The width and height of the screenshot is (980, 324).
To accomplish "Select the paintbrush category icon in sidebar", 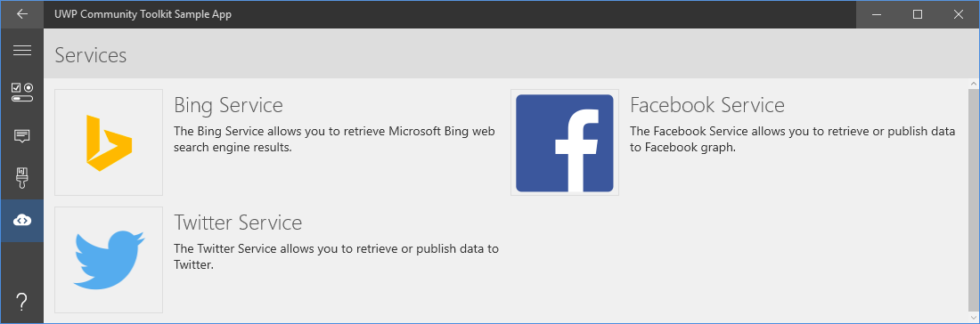I will [x=22, y=178].
